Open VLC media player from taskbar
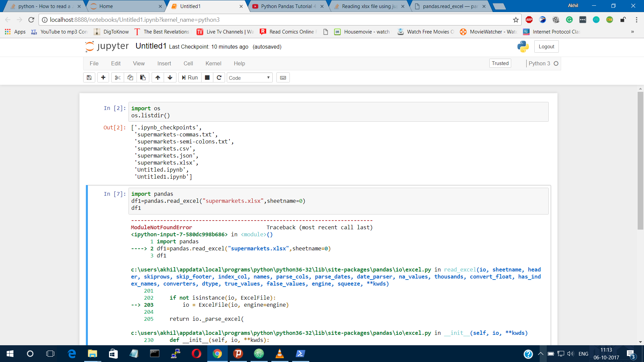Image resolution: width=644 pixels, height=362 pixels. tap(279, 354)
